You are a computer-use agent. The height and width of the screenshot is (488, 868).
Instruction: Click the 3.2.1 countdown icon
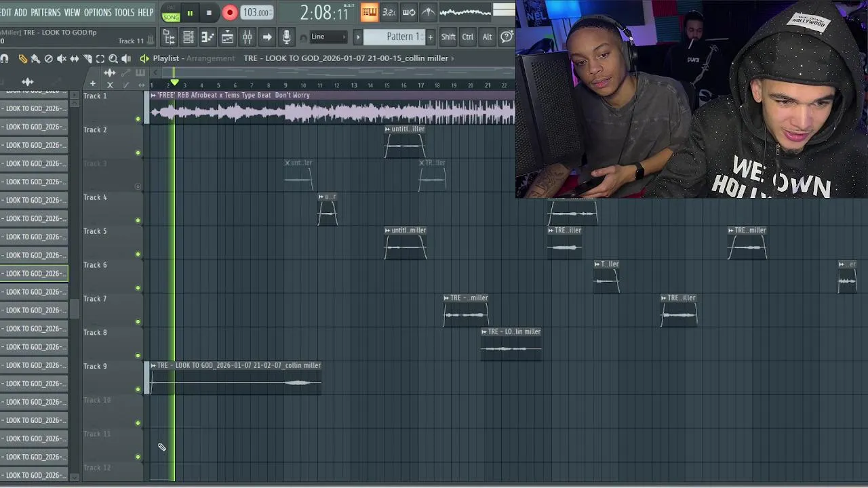pos(389,12)
